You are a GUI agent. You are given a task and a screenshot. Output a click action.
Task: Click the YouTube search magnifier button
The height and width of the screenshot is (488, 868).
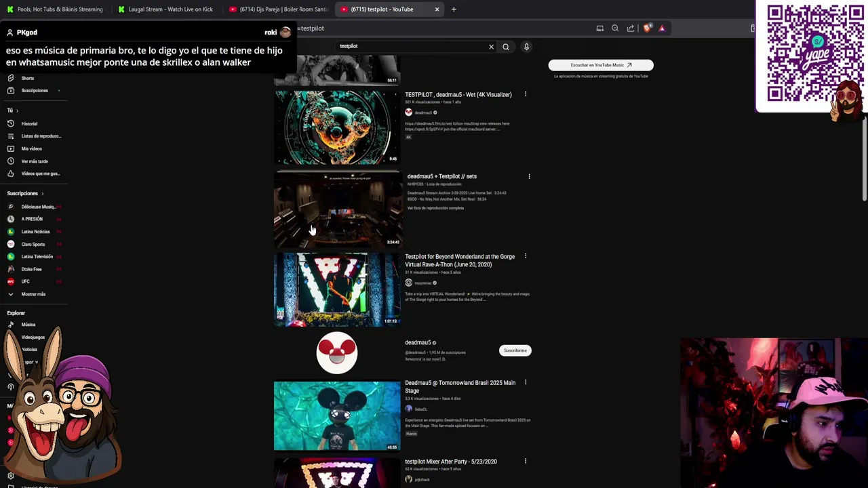[505, 47]
